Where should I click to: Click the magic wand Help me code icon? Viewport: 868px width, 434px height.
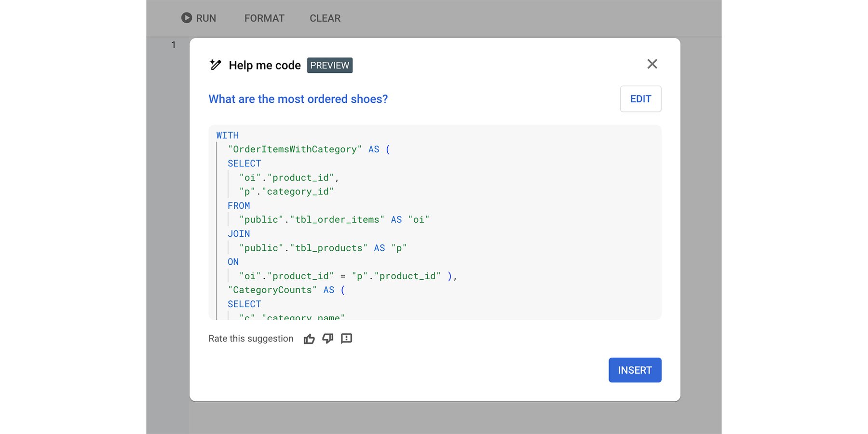coord(216,65)
